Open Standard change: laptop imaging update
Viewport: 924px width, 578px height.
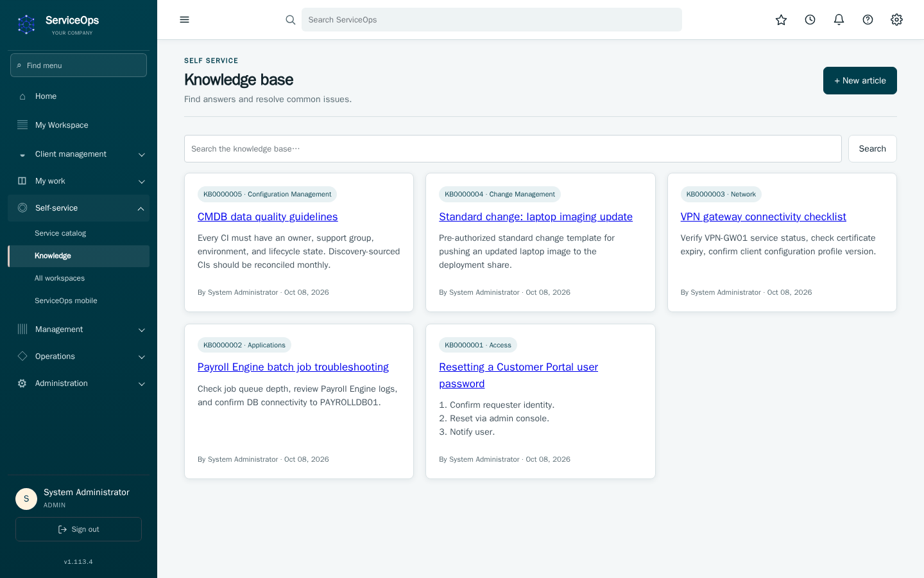(x=536, y=217)
